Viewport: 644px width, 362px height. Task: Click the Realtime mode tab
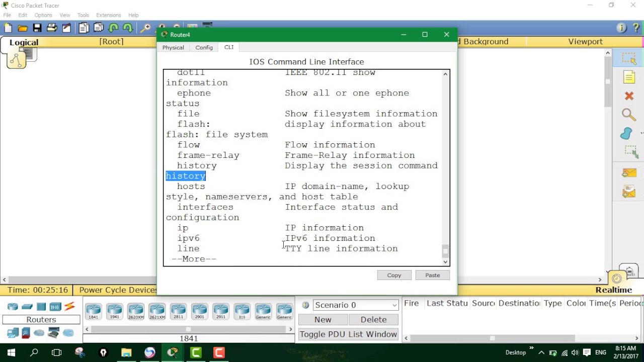[x=614, y=290]
